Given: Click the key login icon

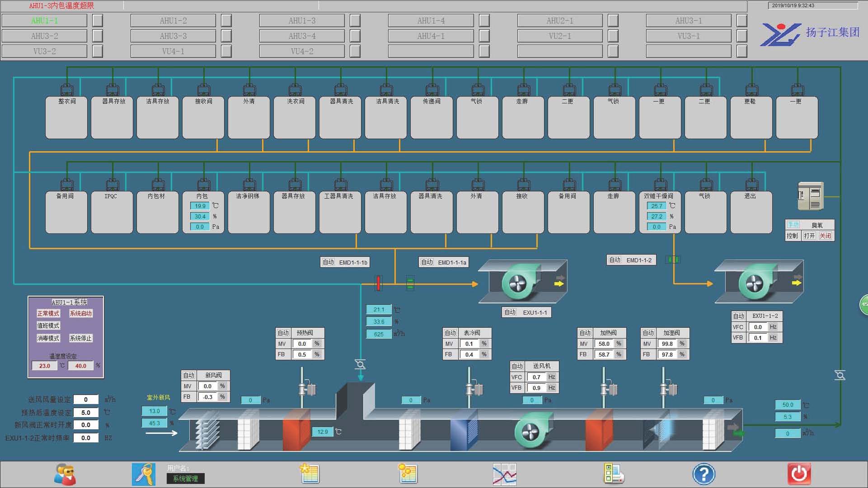Looking at the screenshot, I should (x=144, y=474).
